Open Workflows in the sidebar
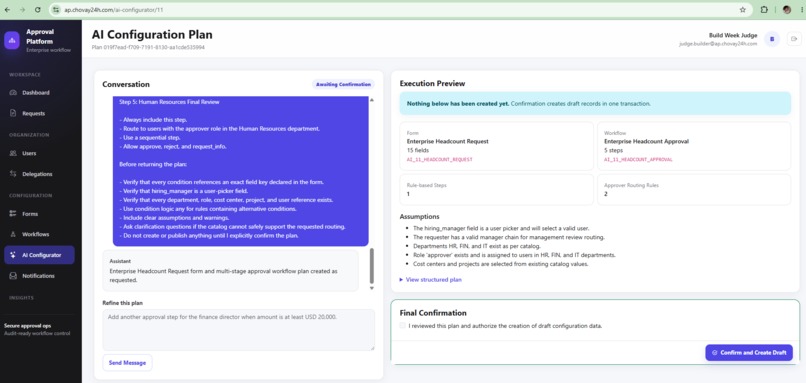The width and height of the screenshot is (806, 383). point(39,234)
